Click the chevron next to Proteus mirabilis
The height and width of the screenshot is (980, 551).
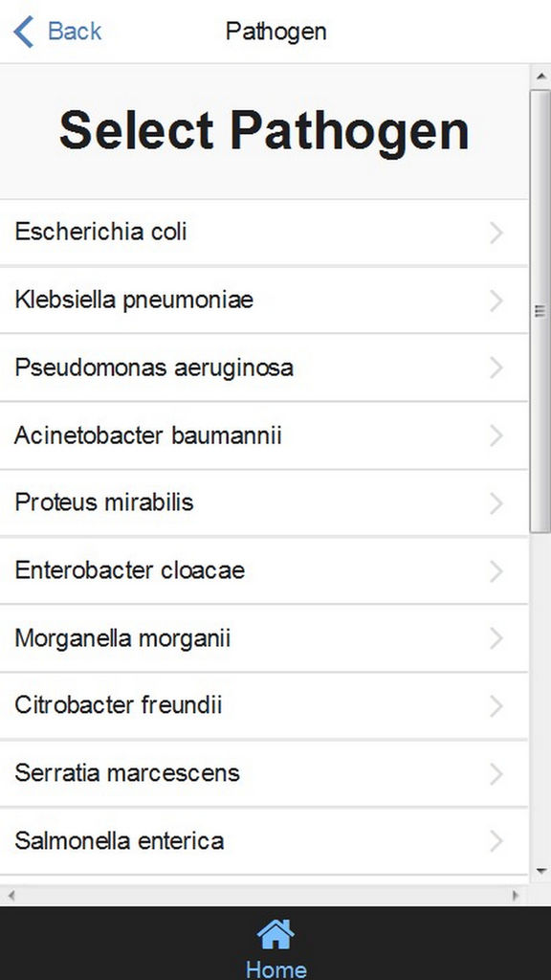pos(496,503)
